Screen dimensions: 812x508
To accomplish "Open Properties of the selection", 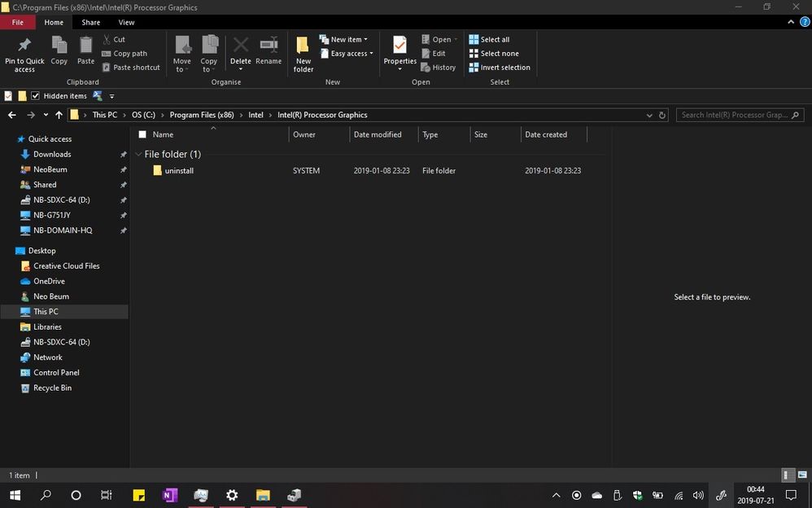I will 399,54.
